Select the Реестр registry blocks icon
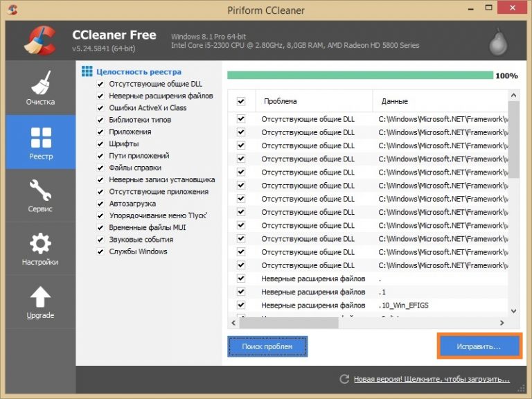The image size is (532, 399). pos(41,137)
